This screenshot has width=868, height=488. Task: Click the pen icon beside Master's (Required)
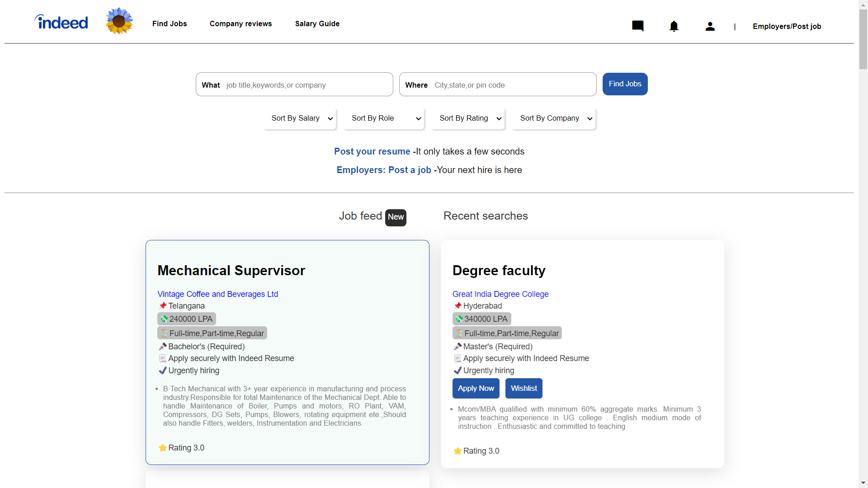click(x=458, y=347)
